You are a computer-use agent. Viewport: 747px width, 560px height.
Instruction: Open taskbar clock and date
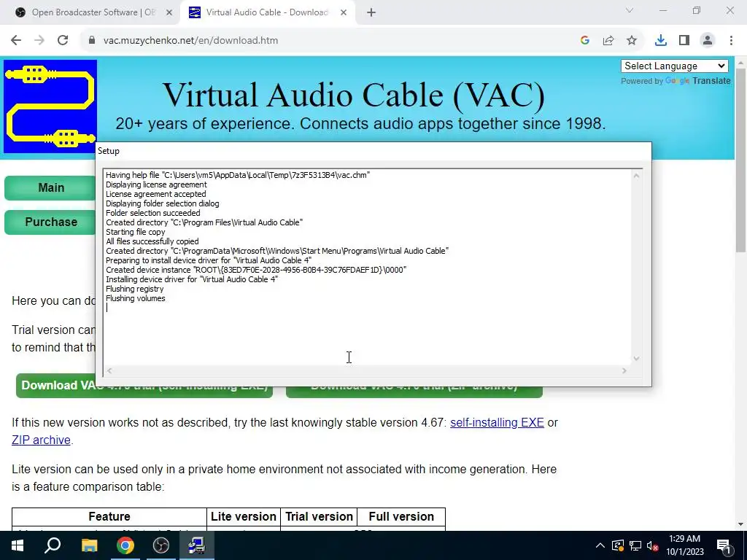[684, 545]
